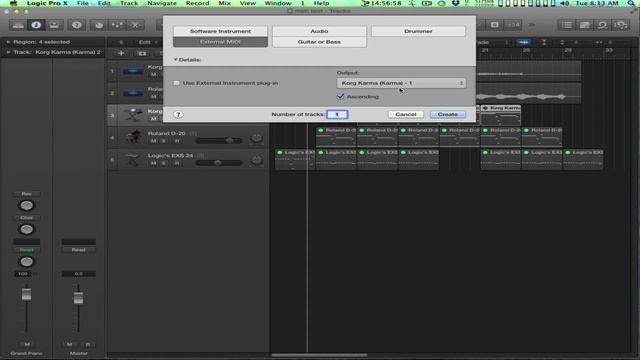Open the Output Korg Karma dropdown

(401, 83)
